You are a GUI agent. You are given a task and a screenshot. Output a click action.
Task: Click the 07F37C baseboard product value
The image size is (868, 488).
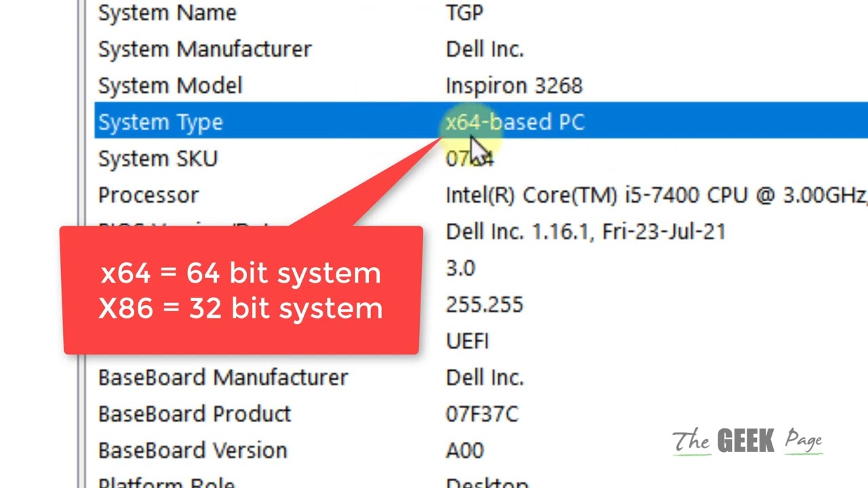click(x=482, y=414)
